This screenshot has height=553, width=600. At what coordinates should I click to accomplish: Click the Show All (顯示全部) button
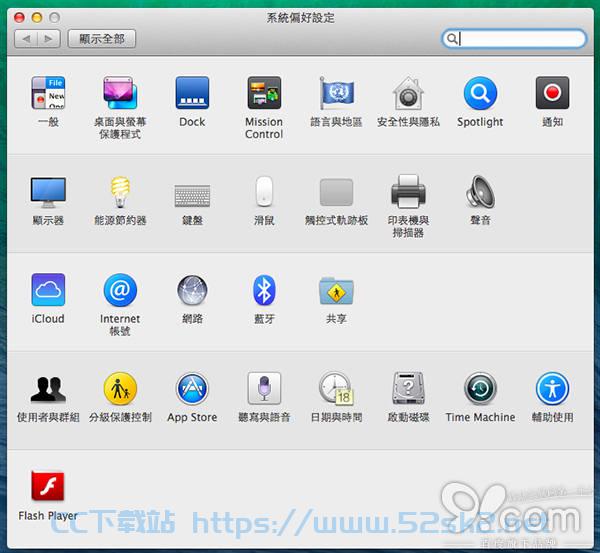click(x=102, y=39)
